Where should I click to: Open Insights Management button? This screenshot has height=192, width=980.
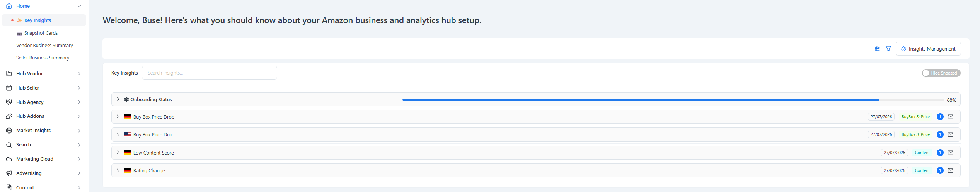pyautogui.click(x=928, y=49)
